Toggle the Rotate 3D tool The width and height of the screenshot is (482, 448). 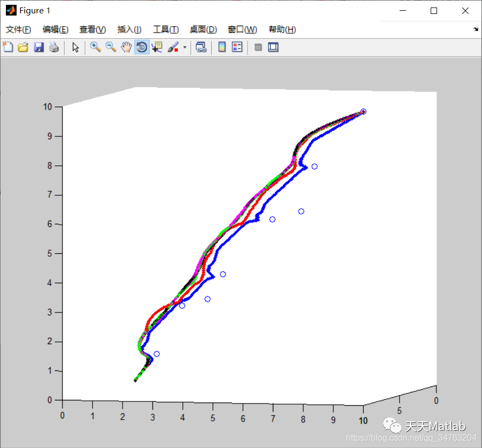pyautogui.click(x=142, y=47)
